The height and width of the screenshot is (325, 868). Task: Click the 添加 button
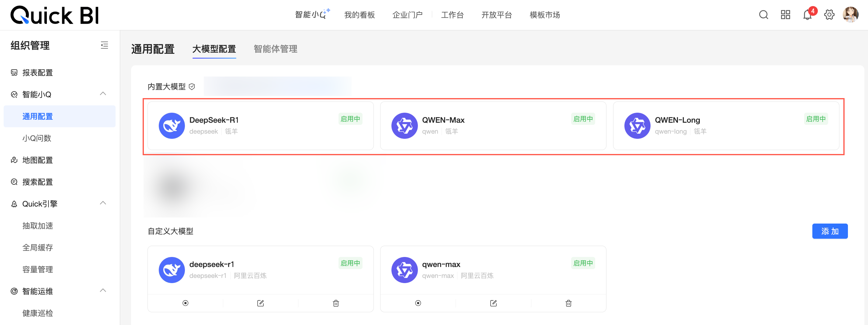(x=830, y=231)
